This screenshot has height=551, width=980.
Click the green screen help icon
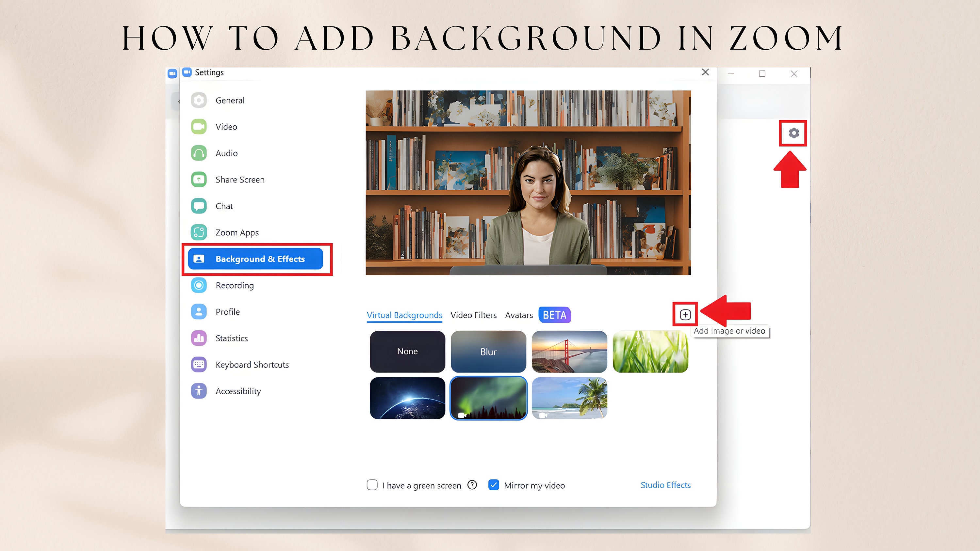tap(472, 485)
